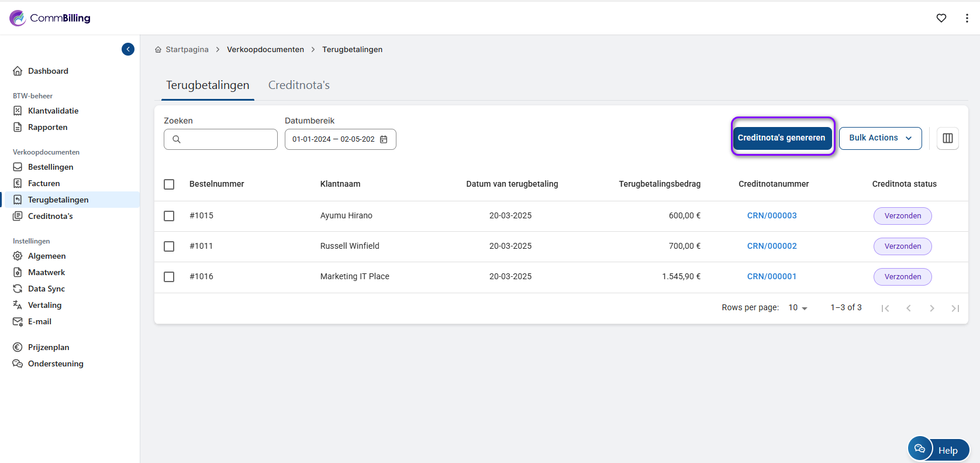Click the home icon in the breadcrumb

pyautogui.click(x=158, y=50)
